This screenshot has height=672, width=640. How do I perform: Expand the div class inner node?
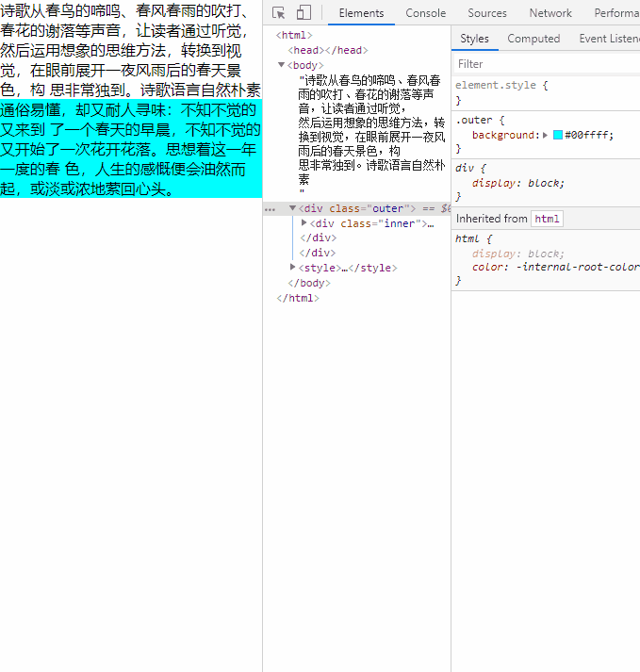304,222
